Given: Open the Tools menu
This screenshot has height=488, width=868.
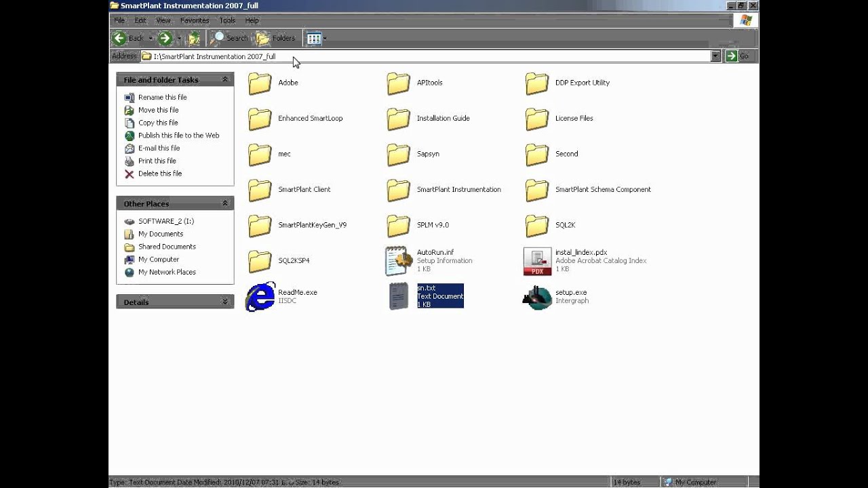Looking at the screenshot, I should [227, 20].
